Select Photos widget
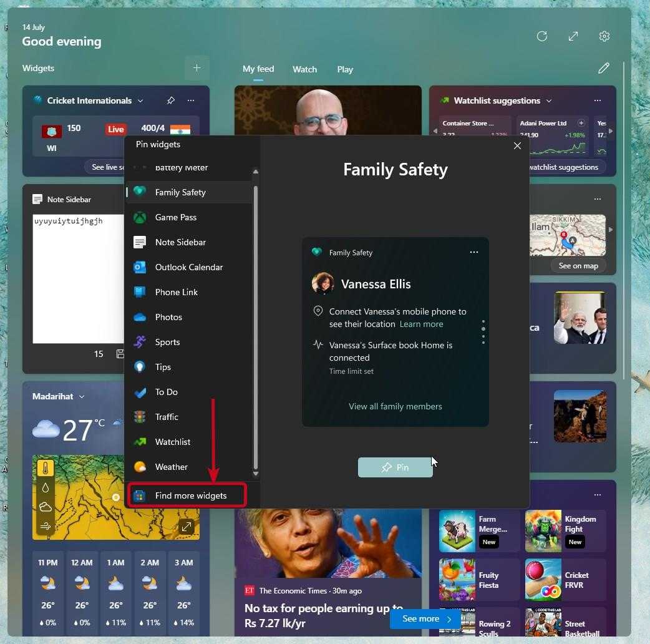The width and height of the screenshot is (650, 644). [x=189, y=317]
